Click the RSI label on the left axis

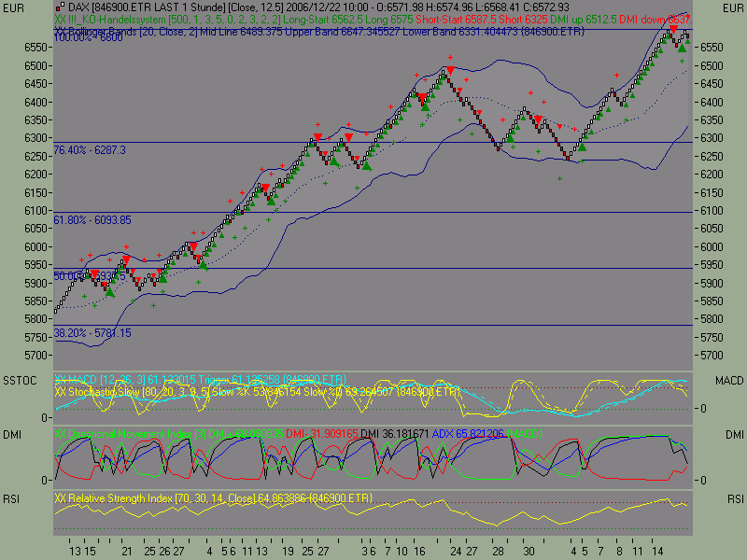pyautogui.click(x=11, y=498)
